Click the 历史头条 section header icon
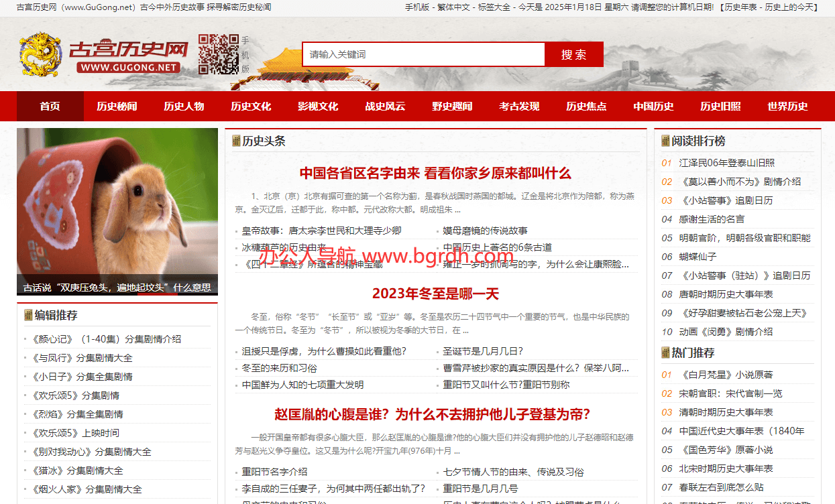Screen dimensions: 835x504 [x=236, y=141]
